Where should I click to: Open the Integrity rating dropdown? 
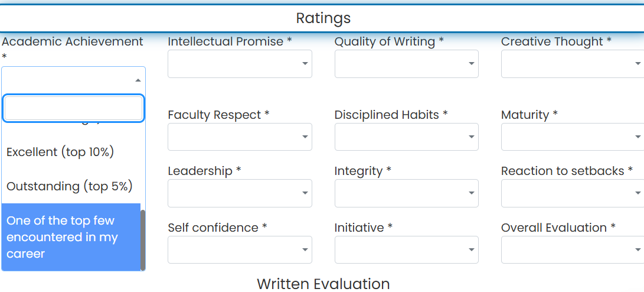(x=407, y=193)
